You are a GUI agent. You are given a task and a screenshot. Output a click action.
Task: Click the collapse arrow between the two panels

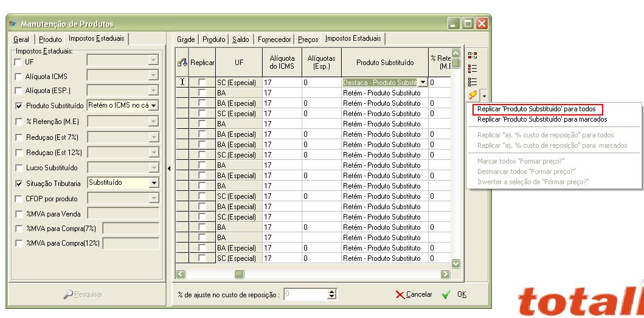click(x=169, y=168)
